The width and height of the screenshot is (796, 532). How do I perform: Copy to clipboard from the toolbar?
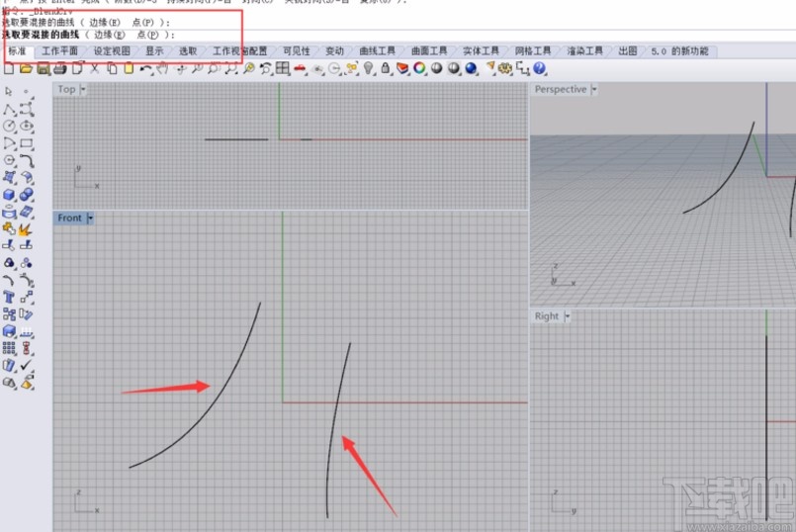pos(112,68)
